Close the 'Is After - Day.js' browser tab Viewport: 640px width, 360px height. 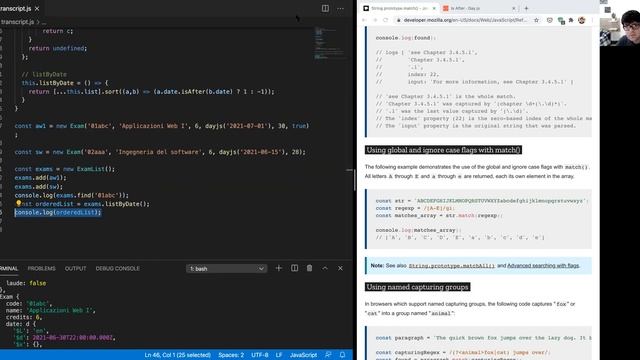pyautogui.click(x=513, y=8)
